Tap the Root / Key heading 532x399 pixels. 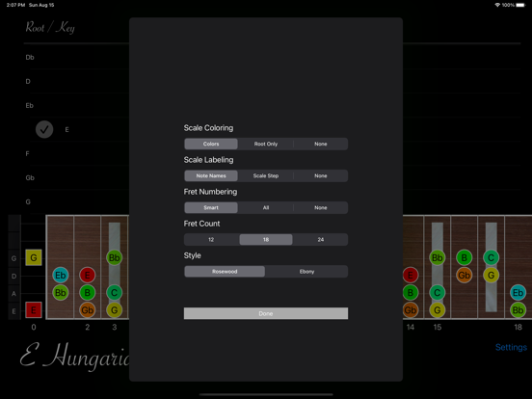click(50, 28)
